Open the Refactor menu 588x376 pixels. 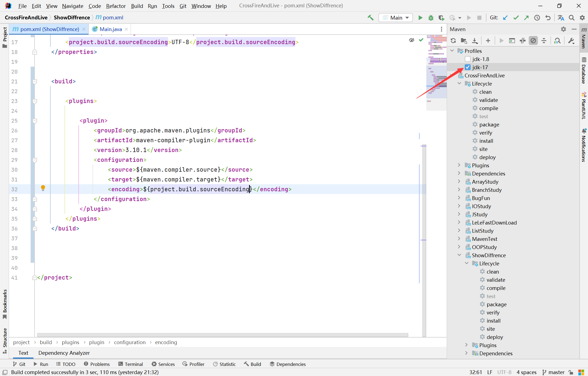(116, 6)
